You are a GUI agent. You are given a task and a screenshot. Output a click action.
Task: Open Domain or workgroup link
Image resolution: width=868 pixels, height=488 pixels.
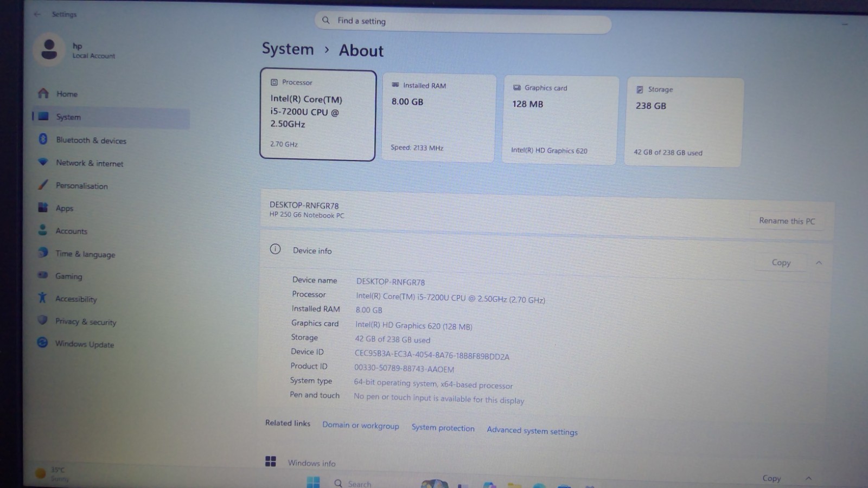coord(361,426)
